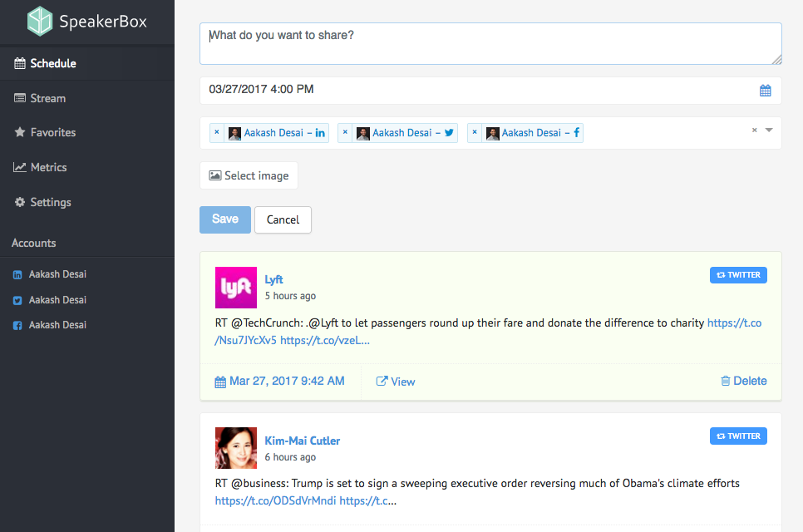Focus the What do you want to share box
This screenshot has width=803, height=532.
point(490,43)
